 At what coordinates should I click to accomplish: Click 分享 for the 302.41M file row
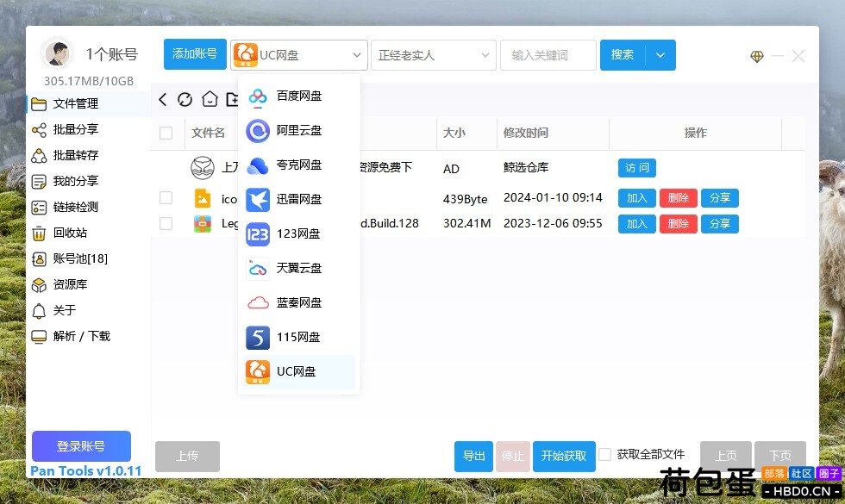720,224
